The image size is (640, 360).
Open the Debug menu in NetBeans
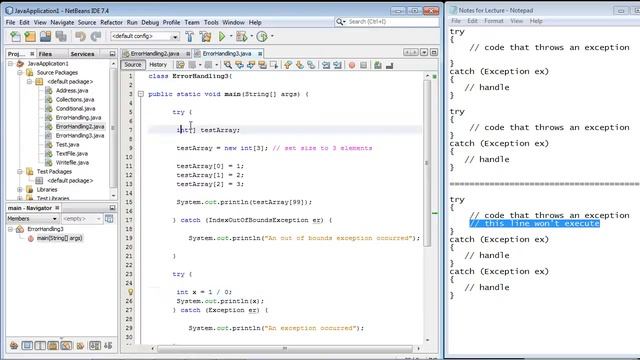[150, 22]
